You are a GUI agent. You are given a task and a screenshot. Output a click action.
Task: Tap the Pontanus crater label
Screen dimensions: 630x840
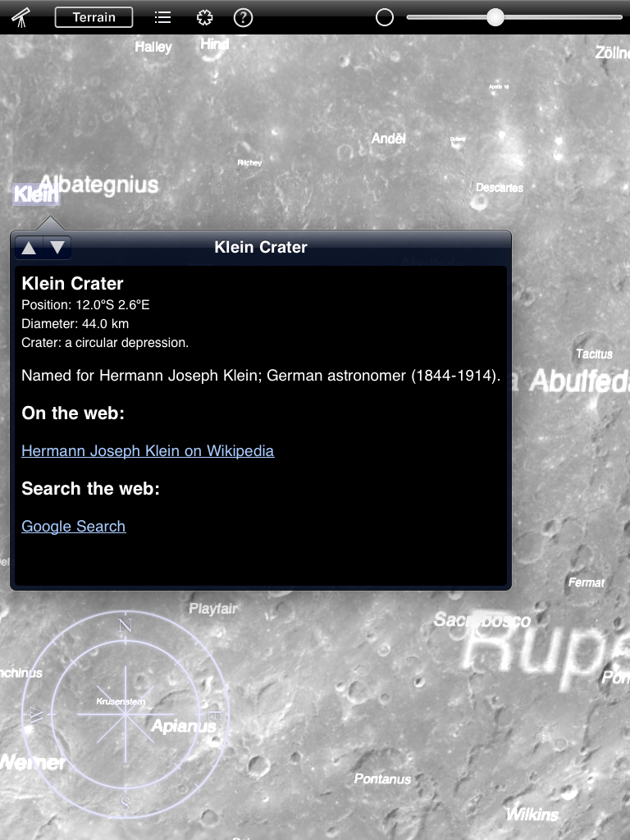click(382, 778)
